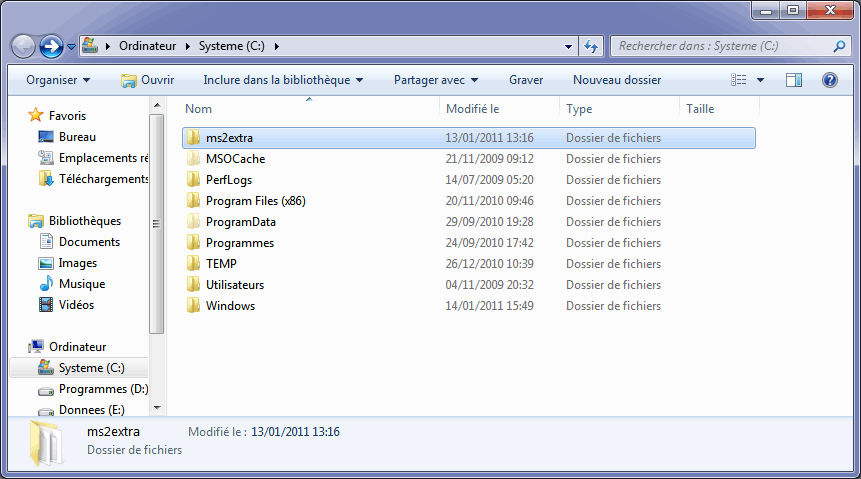Open the Musique library icon
The width and height of the screenshot is (861, 479).
[45, 284]
